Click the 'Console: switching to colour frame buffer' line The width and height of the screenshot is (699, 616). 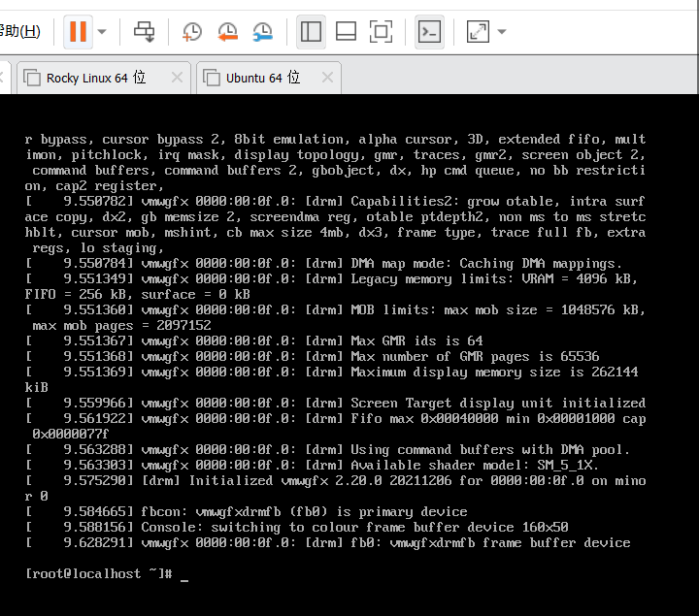pos(297,527)
